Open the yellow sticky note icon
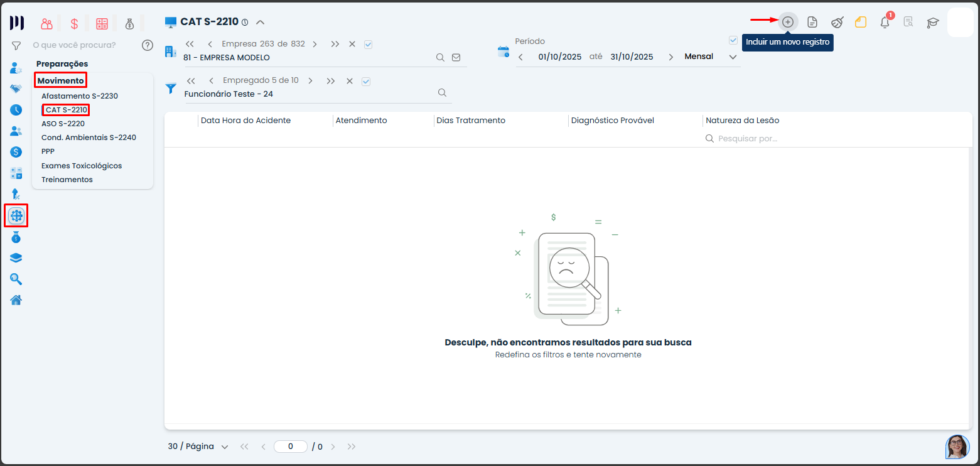Viewport: 980px width, 466px height. pos(861,22)
